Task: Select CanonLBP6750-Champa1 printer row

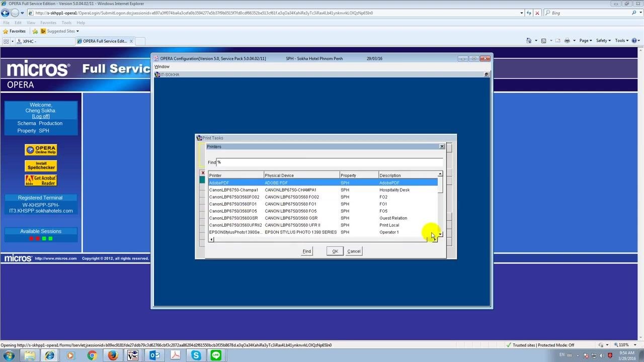Action: (x=323, y=190)
